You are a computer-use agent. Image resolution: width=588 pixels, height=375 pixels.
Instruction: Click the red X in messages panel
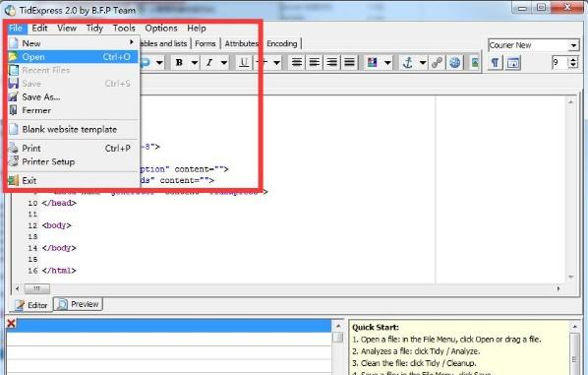[11, 323]
